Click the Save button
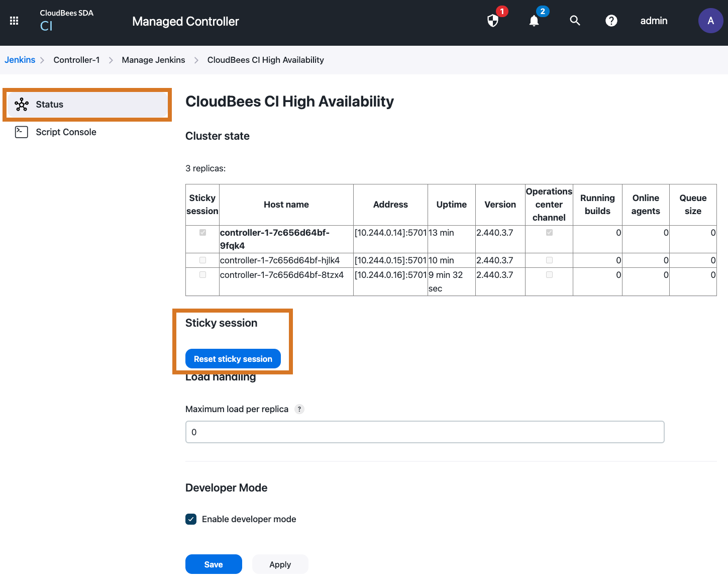The width and height of the screenshot is (728, 587). [x=214, y=564]
